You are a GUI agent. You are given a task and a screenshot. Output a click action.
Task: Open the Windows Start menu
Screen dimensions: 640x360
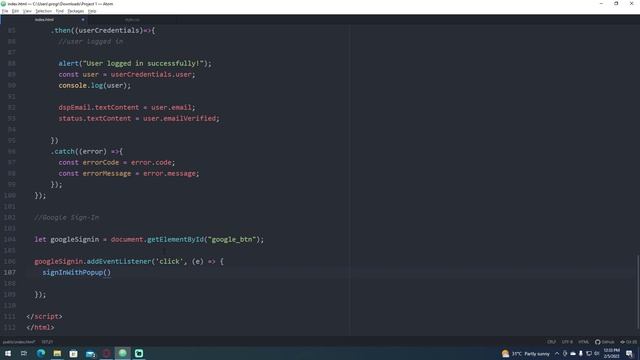coord(8,353)
